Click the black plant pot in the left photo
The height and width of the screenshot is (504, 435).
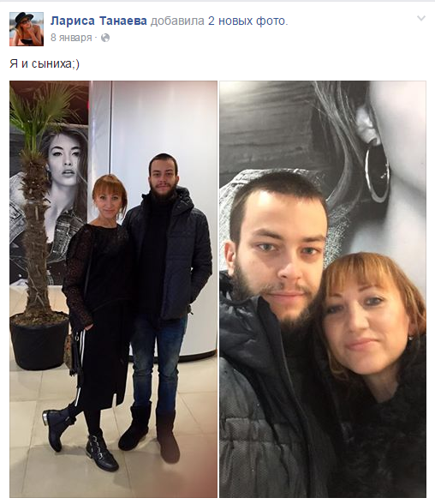pos(39,341)
